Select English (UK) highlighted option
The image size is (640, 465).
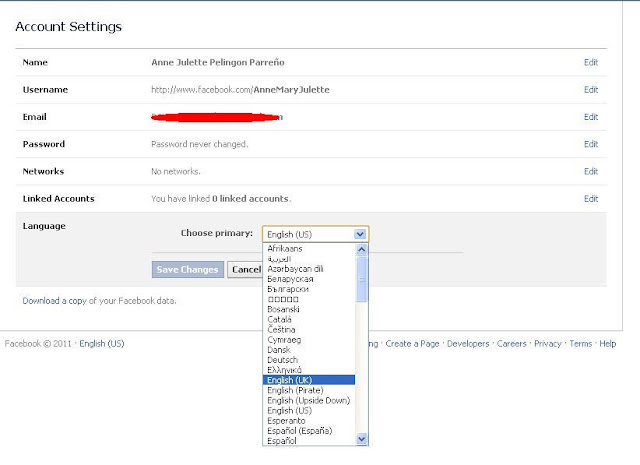[309, 380]
